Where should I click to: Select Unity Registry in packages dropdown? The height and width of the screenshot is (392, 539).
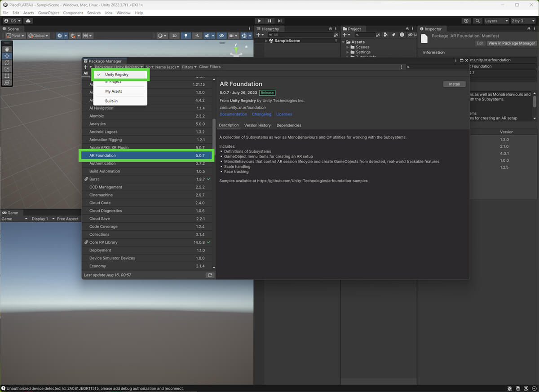pos(120,75)
